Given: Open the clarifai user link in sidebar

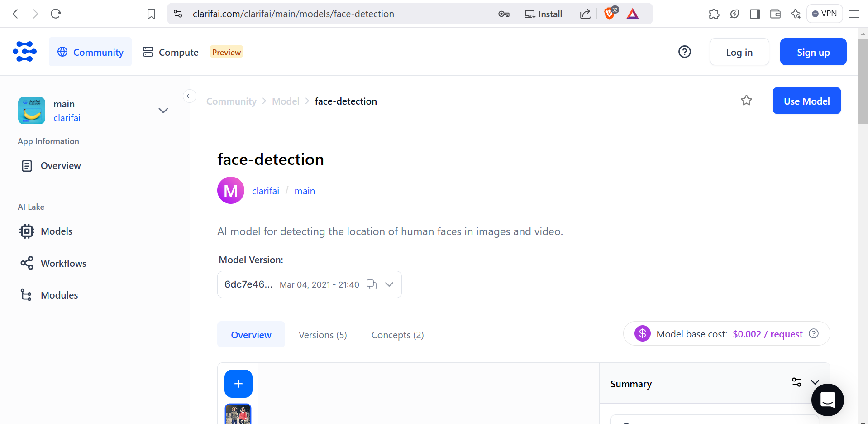Looking at the screenshot, I should pos(67,118).
